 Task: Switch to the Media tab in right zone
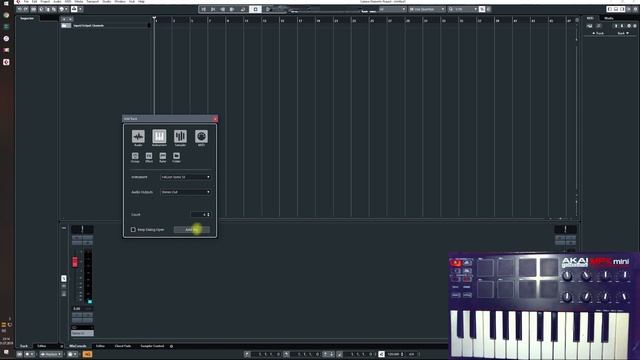[609, 18]
